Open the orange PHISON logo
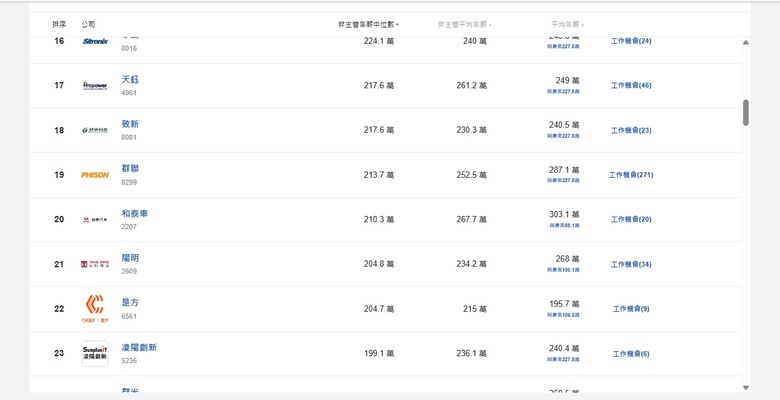 (x=95, y=175)
